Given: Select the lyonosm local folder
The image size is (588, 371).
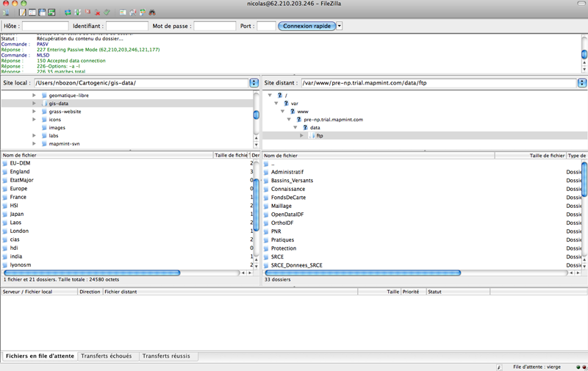Looking at the screenshot, I should pyautogui.click(x=21, y=265).
